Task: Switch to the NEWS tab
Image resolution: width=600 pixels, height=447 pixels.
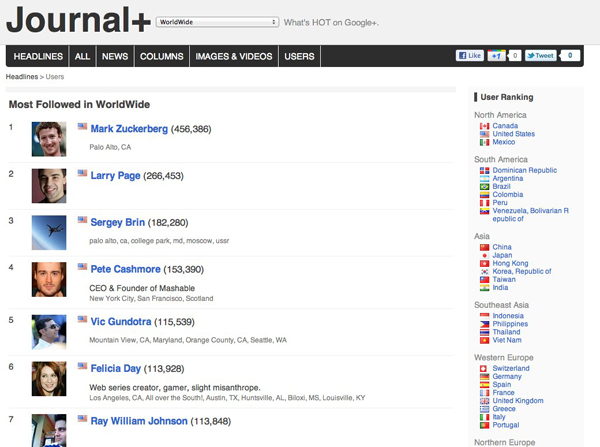Action: [115, 57]
